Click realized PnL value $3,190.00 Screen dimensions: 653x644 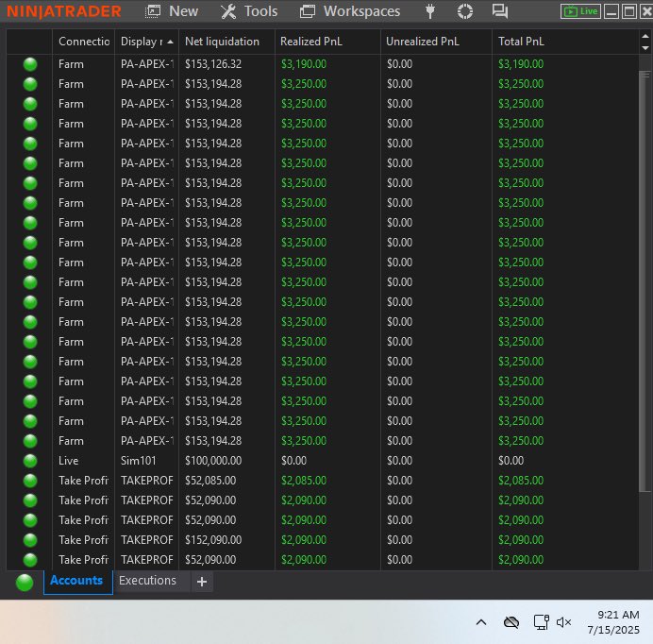304,64
